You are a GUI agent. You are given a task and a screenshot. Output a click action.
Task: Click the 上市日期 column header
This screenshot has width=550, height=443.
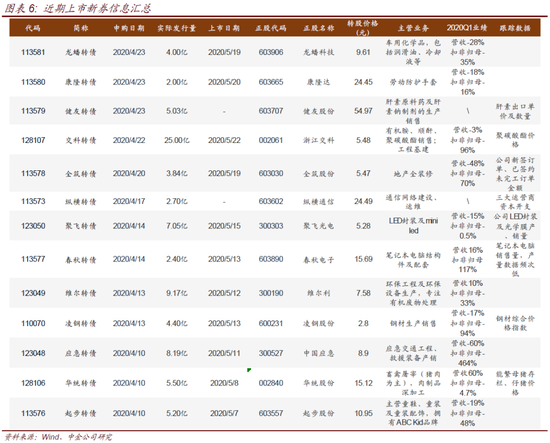pyautogui.click(x=224, y=28)
